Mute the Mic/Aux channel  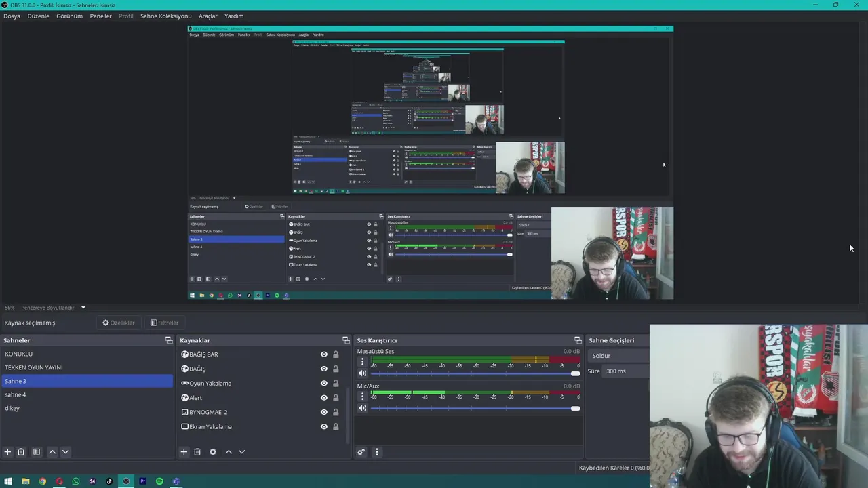tap(362, 408)
